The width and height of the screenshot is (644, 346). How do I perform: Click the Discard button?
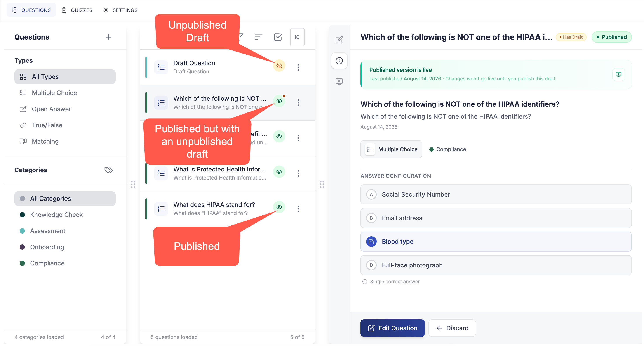click(452, 328)
